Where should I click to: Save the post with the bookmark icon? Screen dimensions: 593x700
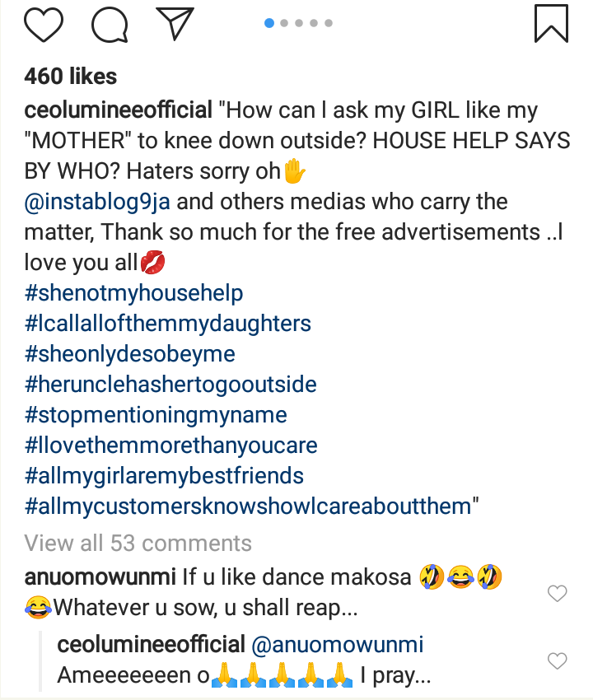click(x=551, y=23)
